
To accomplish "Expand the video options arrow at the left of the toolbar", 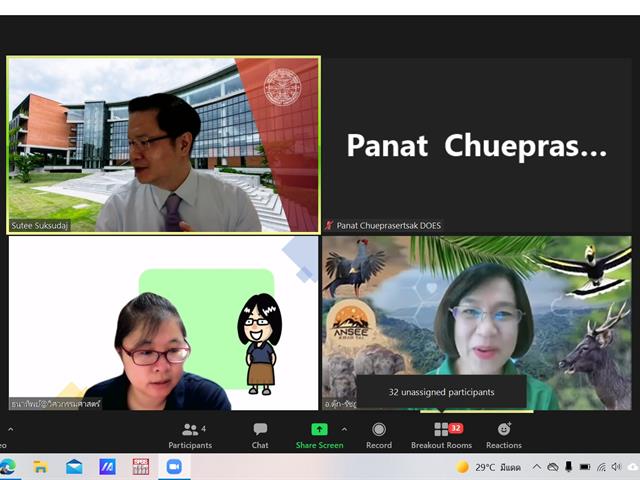I will point(11,429).
